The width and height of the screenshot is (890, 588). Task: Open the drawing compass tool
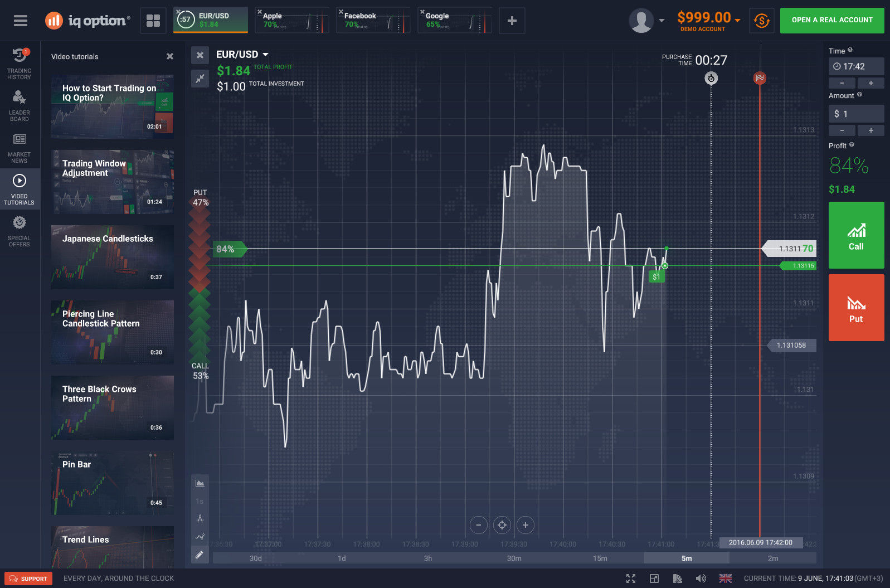tap(200, 519)
